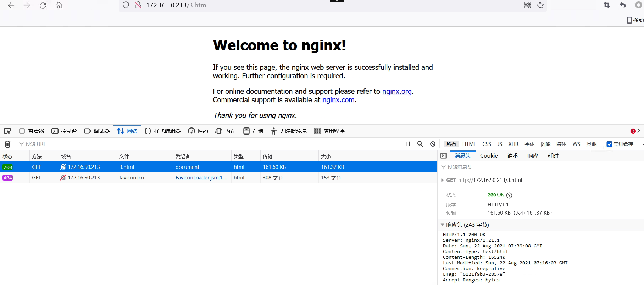The width and height of the screenshot is (644, 285).
Task: Click the help icon beside 200 OK
Action: click(509, 195)
